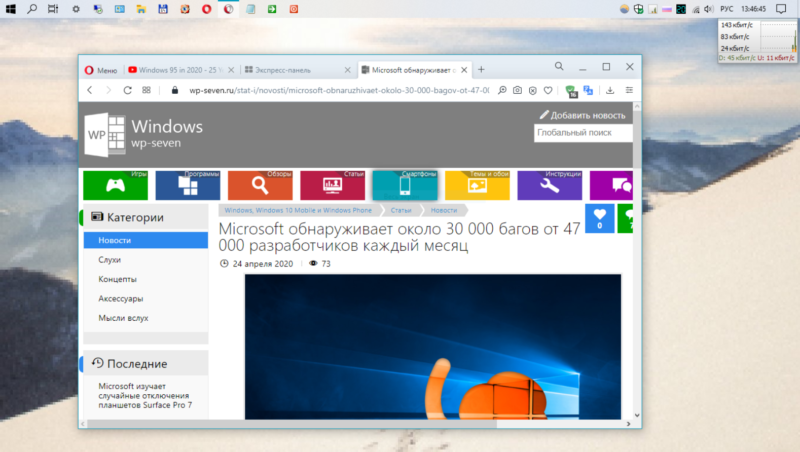The width and height of the screenshot is (800, 452).
Task: Open the blue Программы tile
Action: [x=188, y=185]
